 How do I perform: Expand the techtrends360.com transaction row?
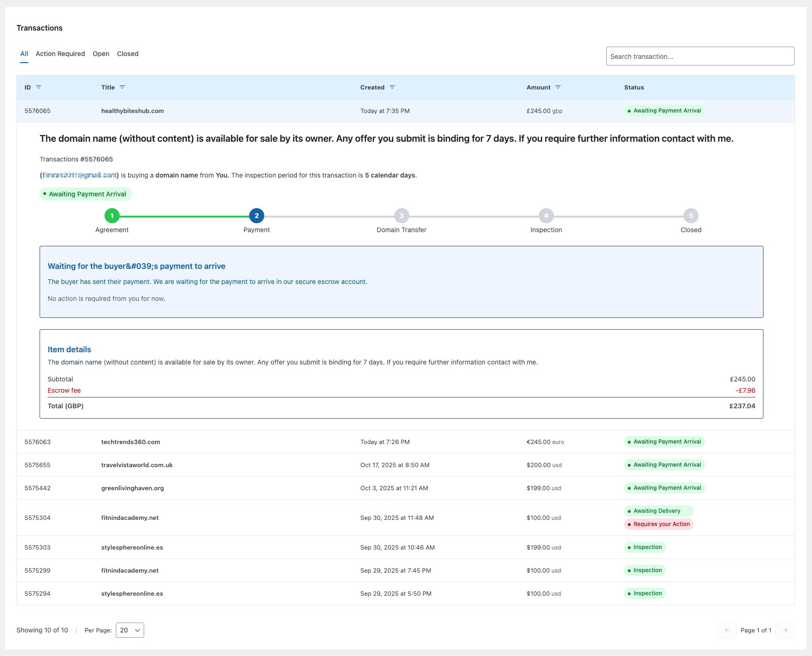click(x=130, y=442)
